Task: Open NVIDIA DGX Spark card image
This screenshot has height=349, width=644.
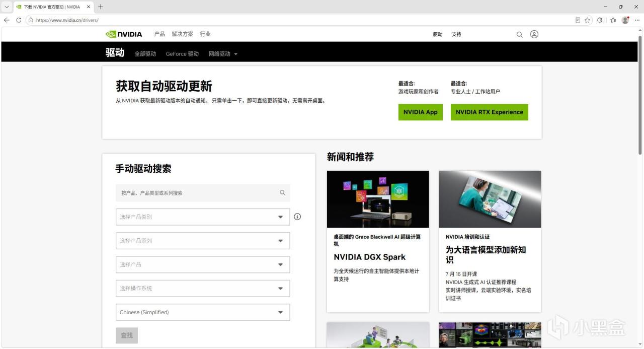Action: tap(378, 199)
